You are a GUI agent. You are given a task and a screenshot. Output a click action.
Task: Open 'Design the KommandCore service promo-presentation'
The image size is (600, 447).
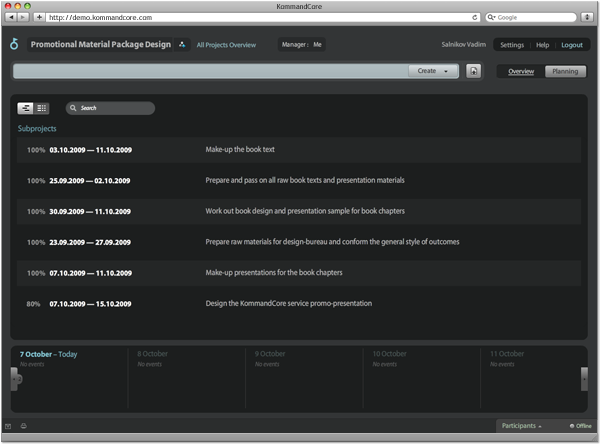[289, 303]
